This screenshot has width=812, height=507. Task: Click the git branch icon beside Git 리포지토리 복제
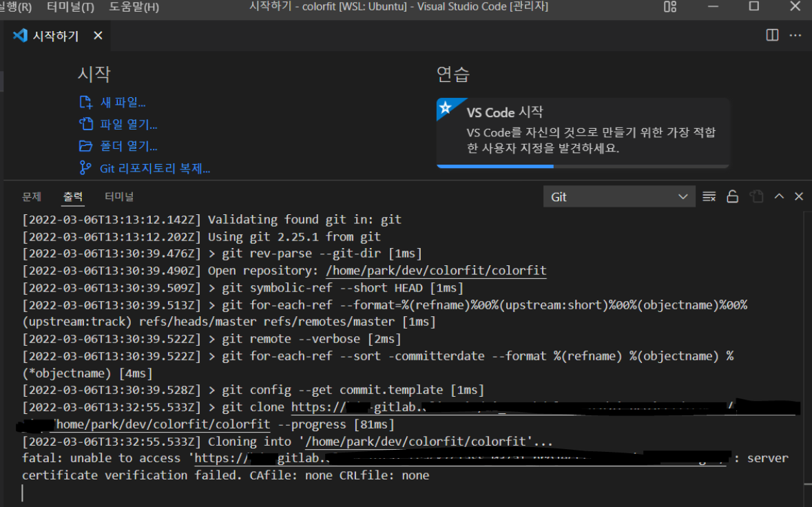[85, 168]
